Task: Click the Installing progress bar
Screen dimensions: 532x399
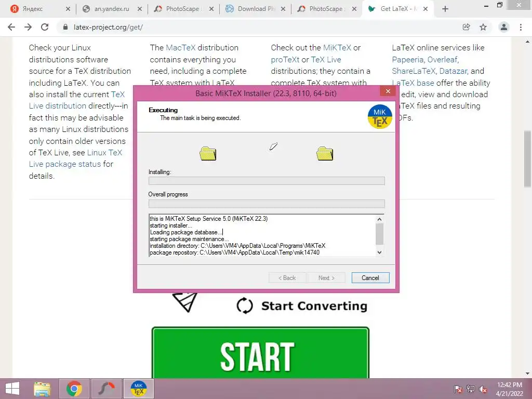Action: pos(267,181)
